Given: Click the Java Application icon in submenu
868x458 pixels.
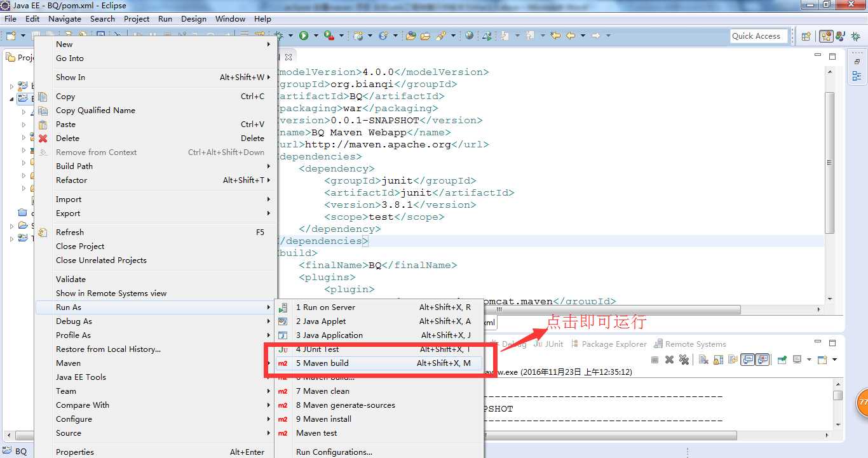Looking at the screenshot, I should point(283,335).
